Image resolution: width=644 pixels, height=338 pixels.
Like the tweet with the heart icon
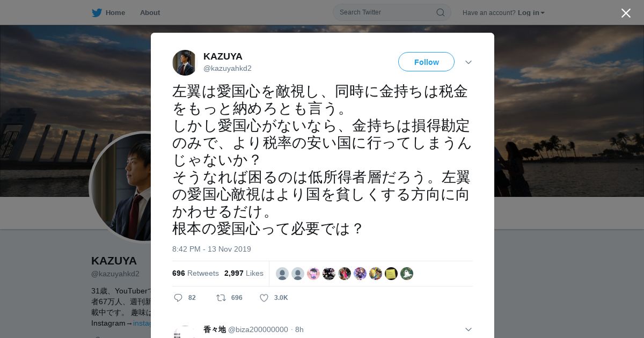[264, 298]
